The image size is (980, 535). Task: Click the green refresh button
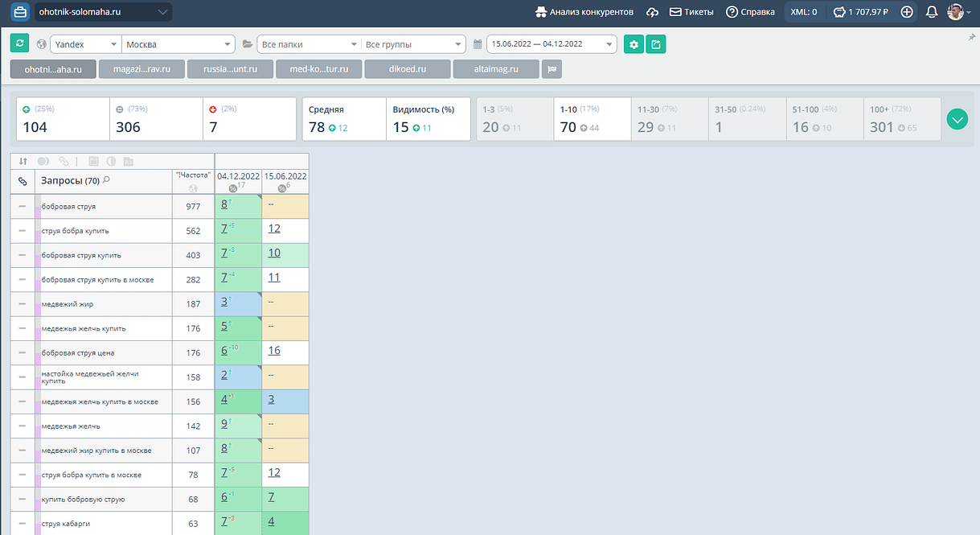click(x=19, y=44)
